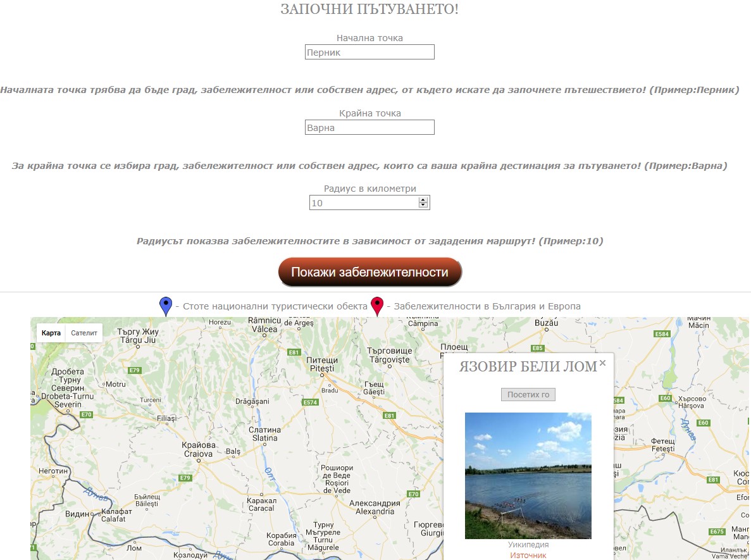The width and height of the screenshot is (751, 560).
Task: Click the E79 road badge near Търгу Жиу
Action: (135, 370)
